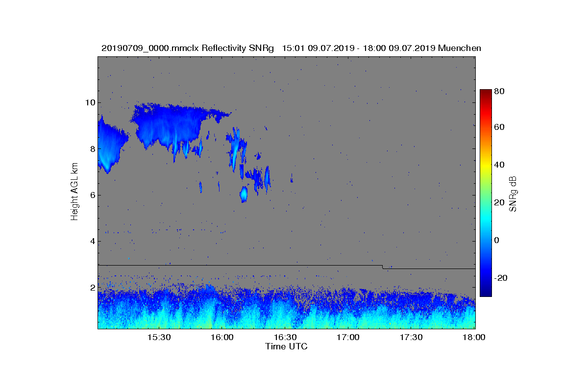588x392 pixels.
Task: Click the plot title '20190709_0000.mmclx Reflectivity SNRg'
Action: [187, 48]
